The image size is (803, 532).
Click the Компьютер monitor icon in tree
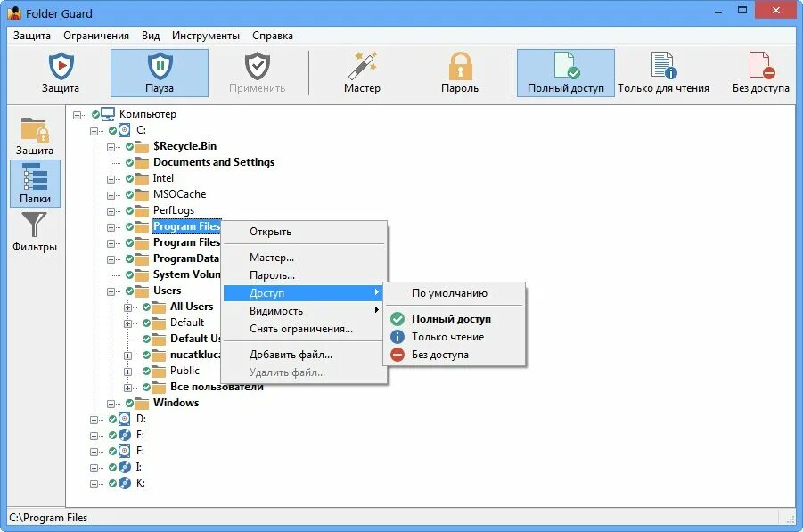coord(108,114)
